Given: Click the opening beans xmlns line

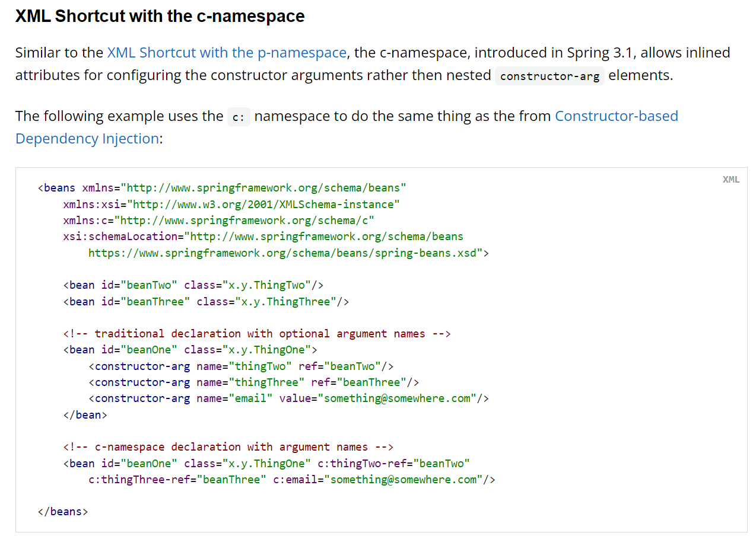Looking at the screenshot, I should pos(222,188).
